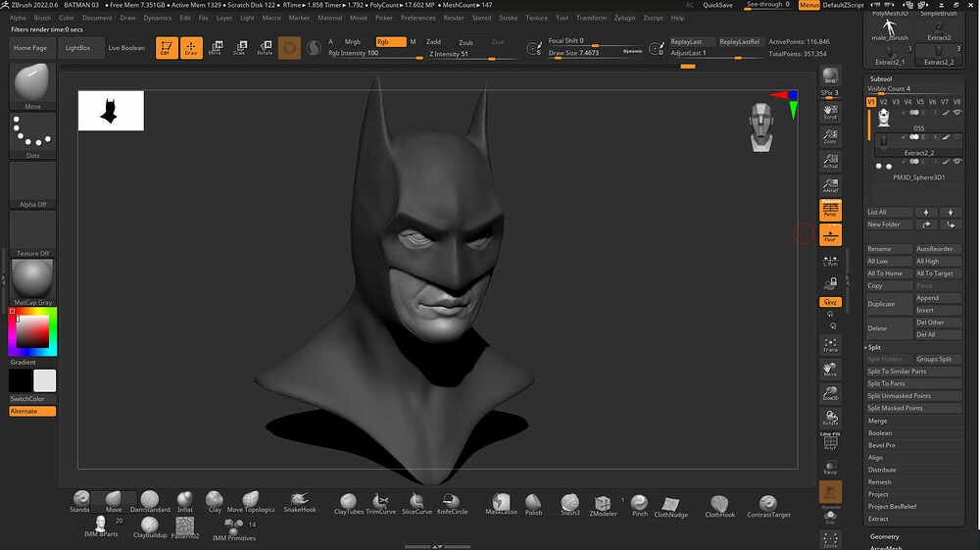Toggle the Floor grid button

pos(831,235)
